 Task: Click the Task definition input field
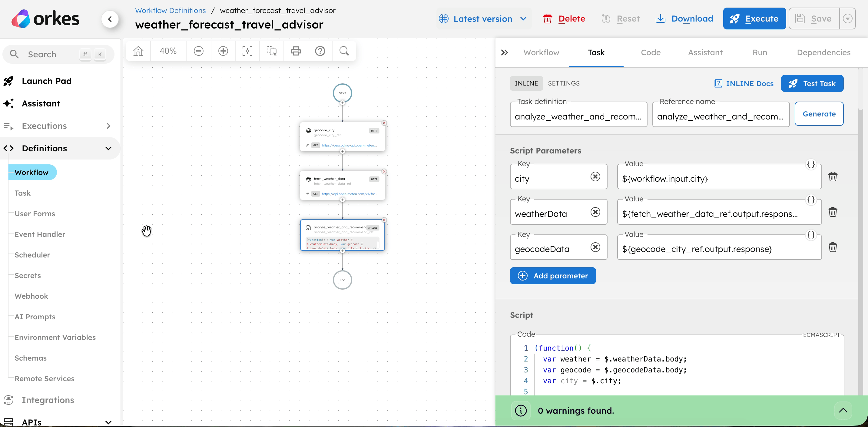pyautogui.click(x=578, y=116)
